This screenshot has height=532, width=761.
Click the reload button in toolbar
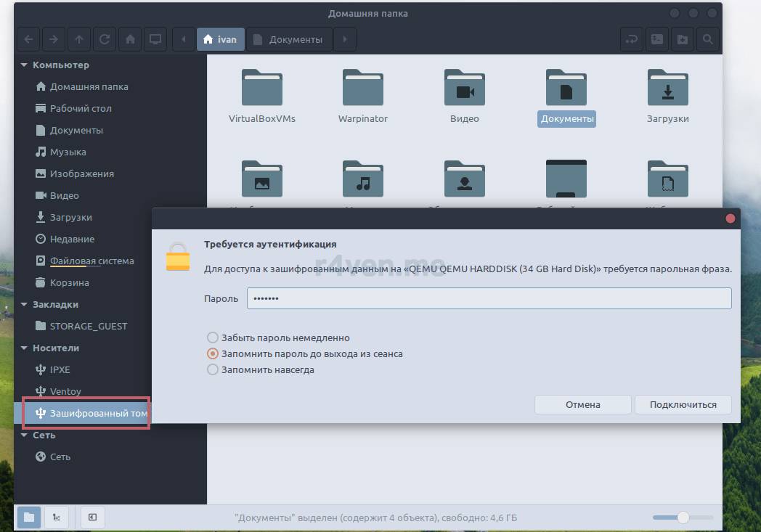pyautogui.click(x=105, y=39)
